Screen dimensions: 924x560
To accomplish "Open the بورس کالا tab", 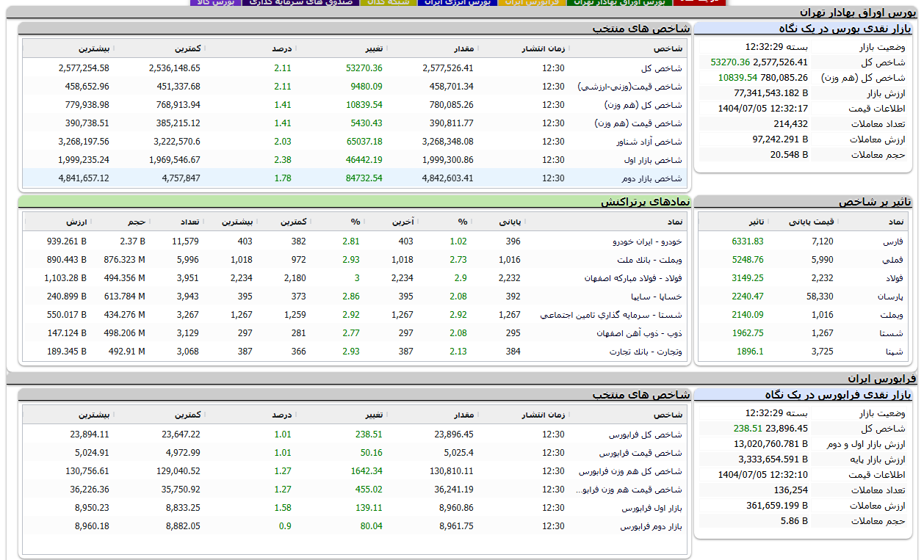I will tap(215, 2).
